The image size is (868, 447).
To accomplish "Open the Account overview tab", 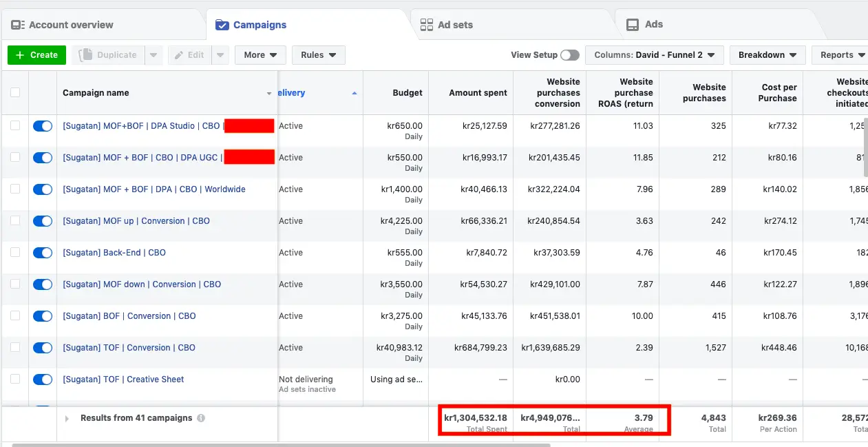I will click(63, 25).
